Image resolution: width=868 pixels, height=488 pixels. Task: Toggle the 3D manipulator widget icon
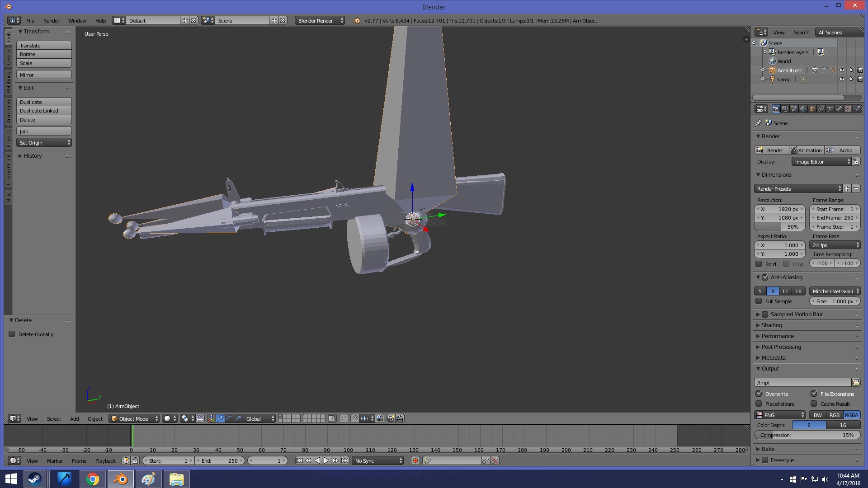[211, 418]
